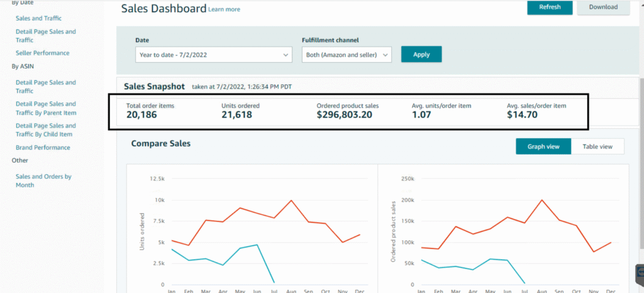
Task: Go to Seller Performance report
Action: point(42,53)
